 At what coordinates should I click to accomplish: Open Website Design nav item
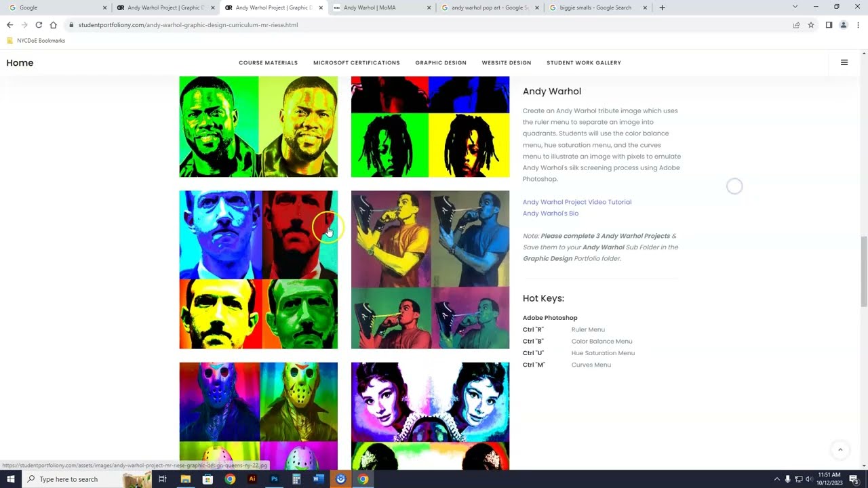click(x=507, y=63)
